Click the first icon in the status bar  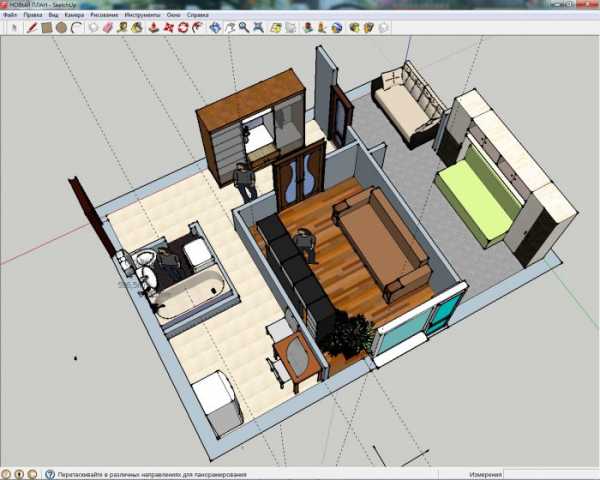[x=8, y=474]
